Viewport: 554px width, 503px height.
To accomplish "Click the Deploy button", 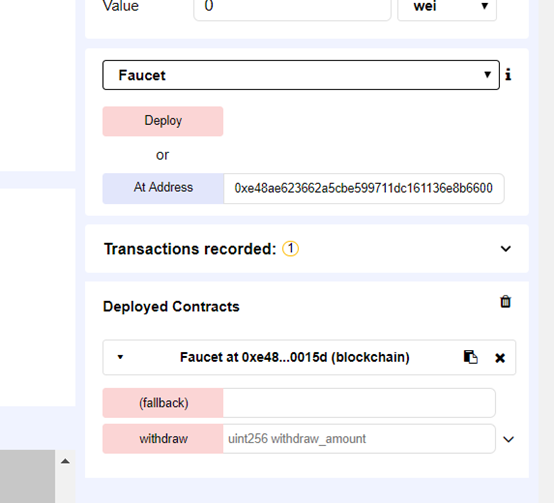I will tap(163, 121).
